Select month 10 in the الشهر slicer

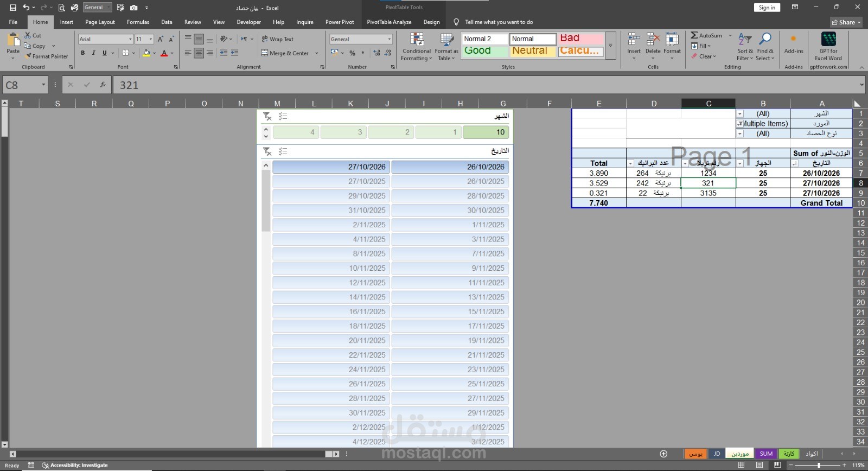[x=486, y=132]
